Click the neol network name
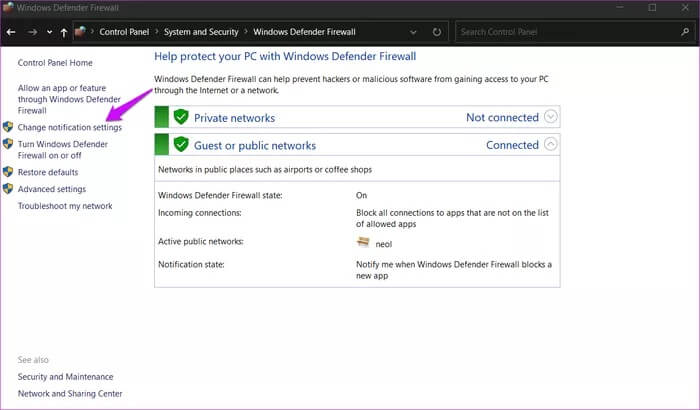 point(383,244)
